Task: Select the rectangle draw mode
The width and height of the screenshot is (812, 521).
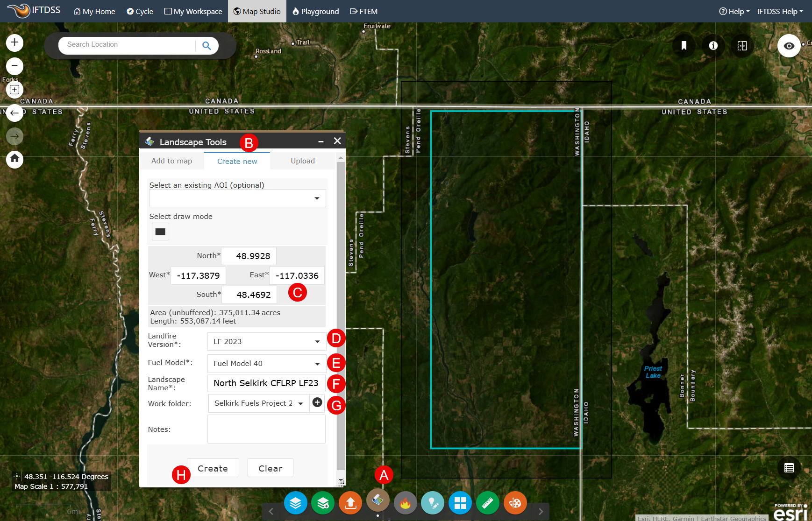Action: 160,231
